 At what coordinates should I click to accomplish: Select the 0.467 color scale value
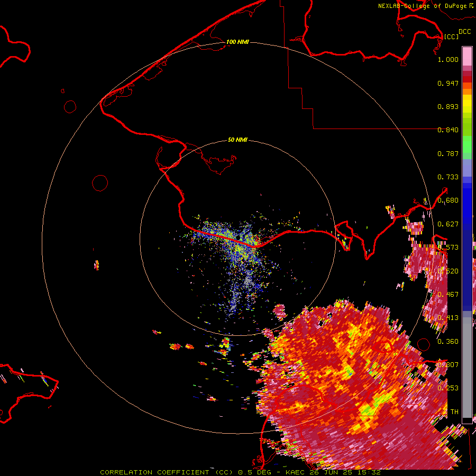(448, 295)
